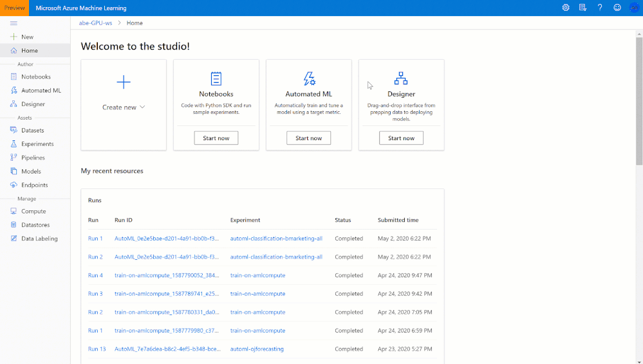Click the Pipelines sidebar icon
643x364 pixels.
tap(14, 158)
